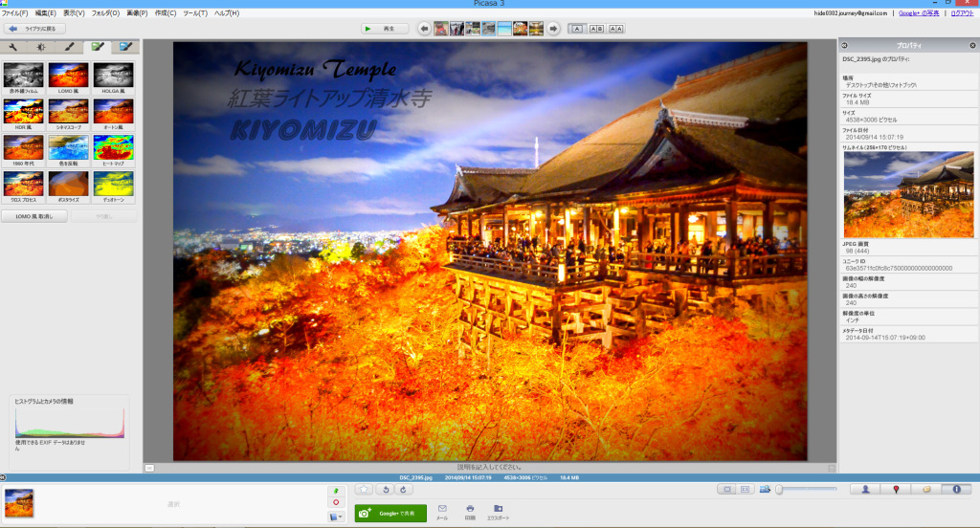Image resolution: width=980 pixels, height=528 pixels.
Task: Click the red circle clear-tray icon
Action: [x=336, y=502]
